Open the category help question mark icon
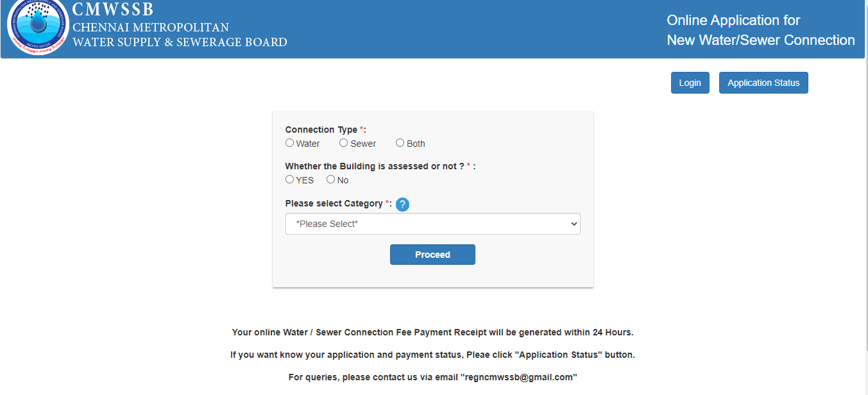The width and height of the screenshot is (868, 395). point(402,205)
